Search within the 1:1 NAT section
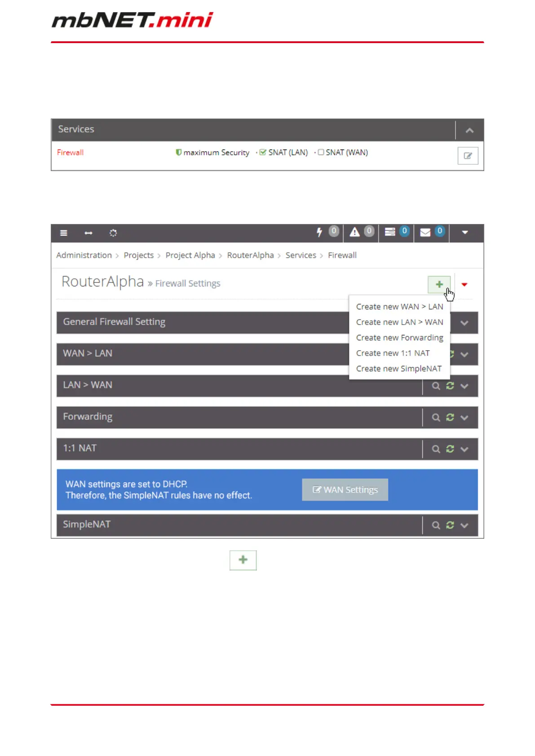This screenshot has width=535, height=756. [x=436, y=448]
